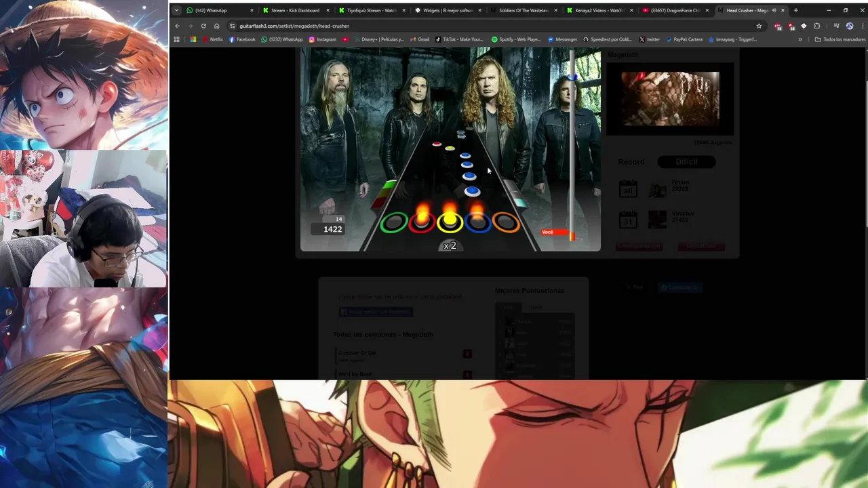Screen dimensions: 868x488
Task: Open the Instagram bookmark
Action: coord(323,39)
